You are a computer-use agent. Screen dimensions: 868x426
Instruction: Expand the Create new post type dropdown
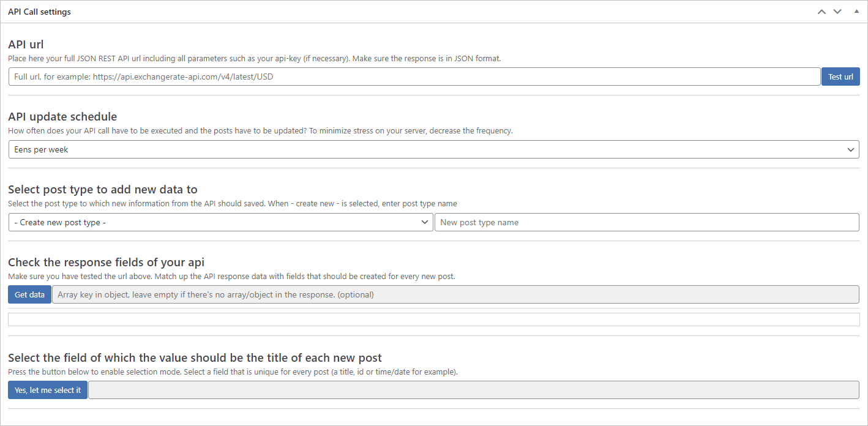click(220, 222)
